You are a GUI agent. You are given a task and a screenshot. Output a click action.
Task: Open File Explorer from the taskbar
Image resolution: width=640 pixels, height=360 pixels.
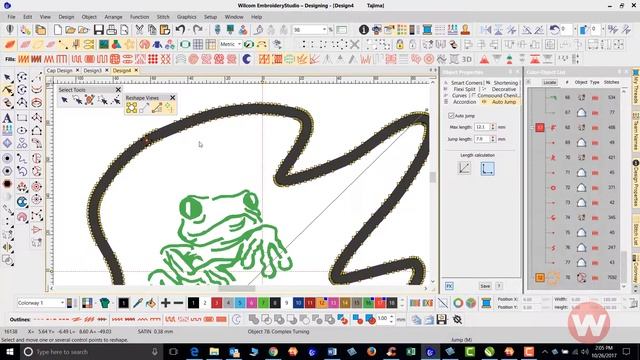[x=214, y=351]
